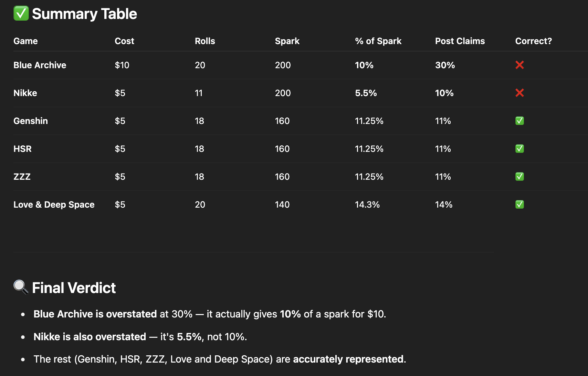Click the Post Claims column header
The height and width of the screenshot is (376, 588).
coord(460,41)
